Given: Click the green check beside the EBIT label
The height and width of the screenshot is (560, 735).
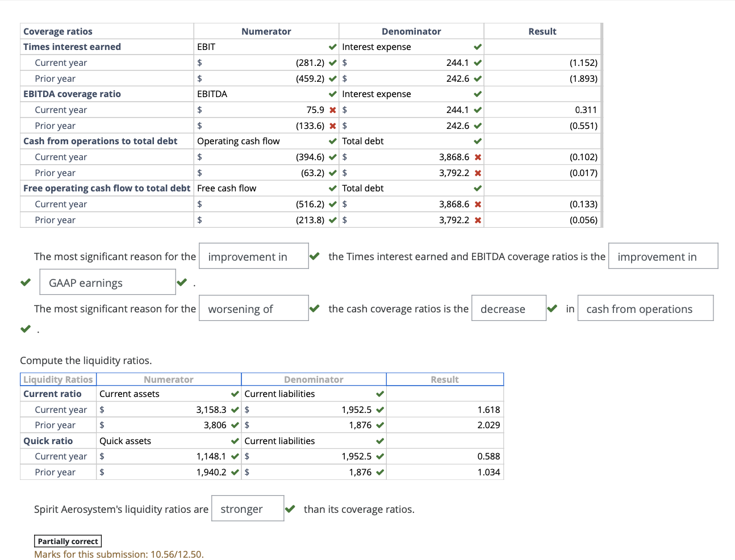Looking at the screenshot, I should tap(332, 47).
